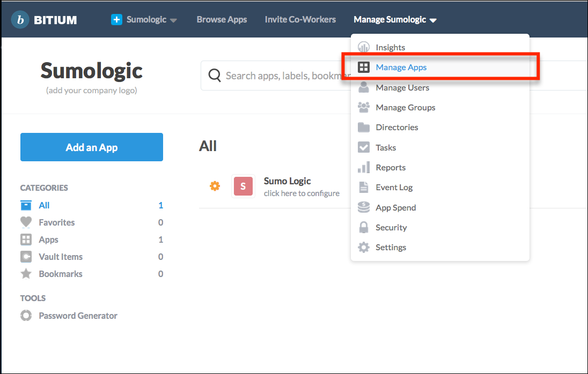Image resolution: width=588 pixels, height=374 pixels.
Task: Click the Insights chart icon
Action: (364, 47)
